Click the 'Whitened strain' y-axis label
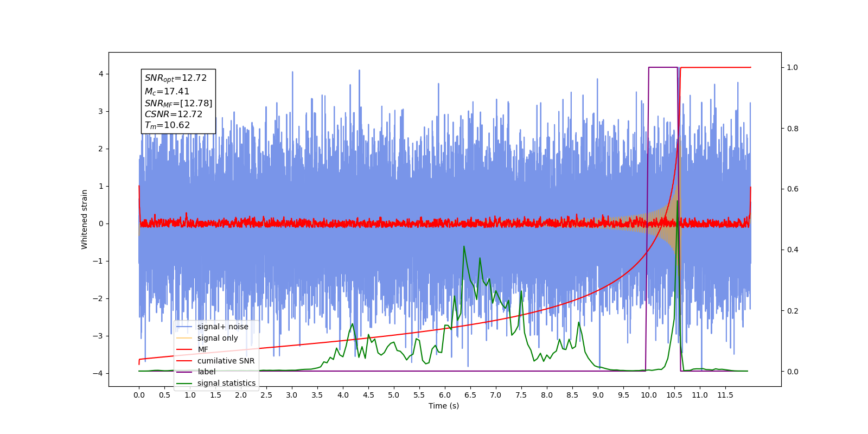The image size is (868, 434). pyautogui.click(x=84, y=219)
